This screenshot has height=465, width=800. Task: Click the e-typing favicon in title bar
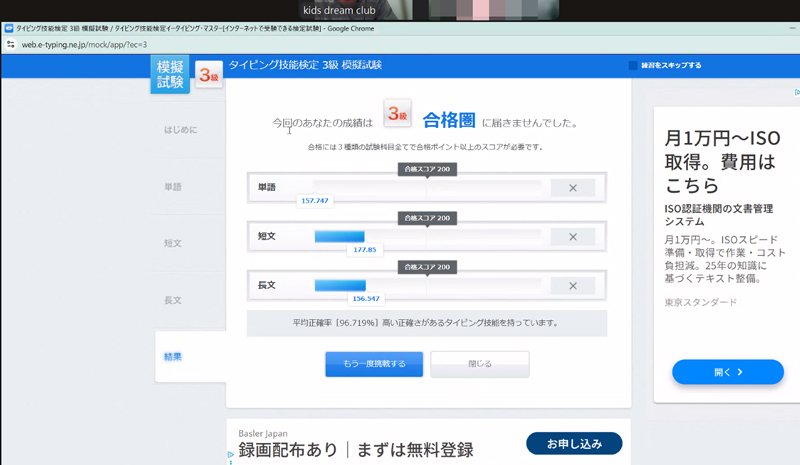tap(9, 29)
